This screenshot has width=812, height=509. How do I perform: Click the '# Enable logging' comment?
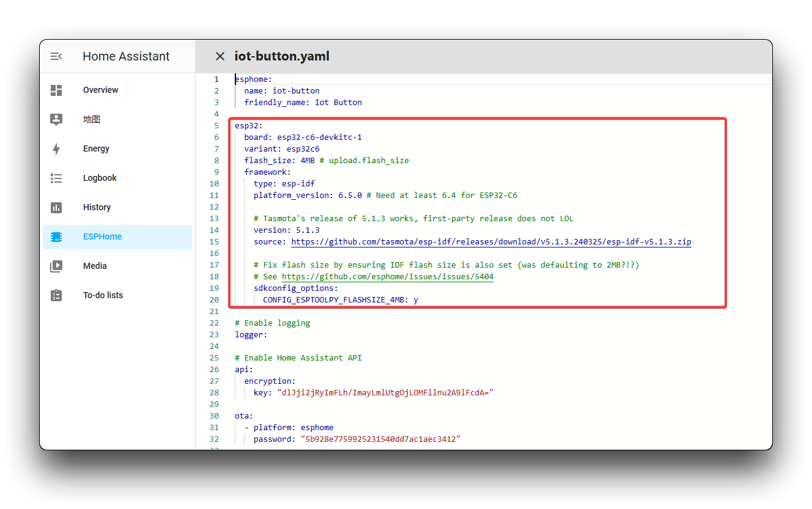click(273, 323)
